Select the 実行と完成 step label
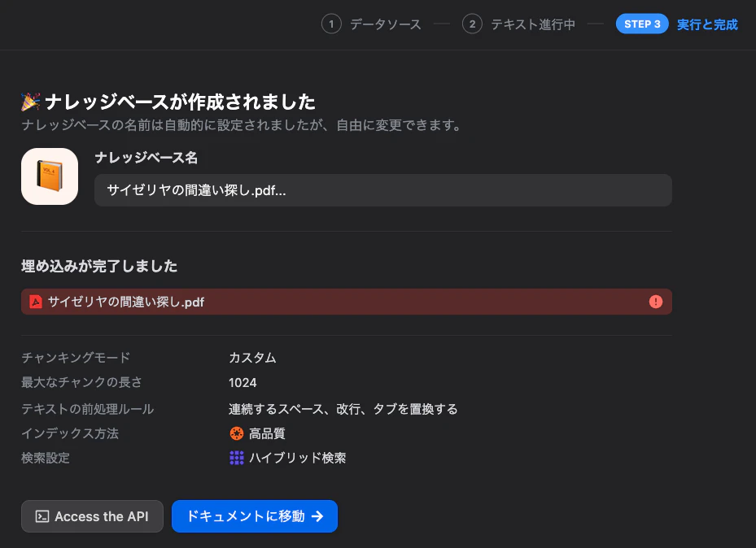The height and width of the screenshot is (548, 756). (x=707, y=24)
